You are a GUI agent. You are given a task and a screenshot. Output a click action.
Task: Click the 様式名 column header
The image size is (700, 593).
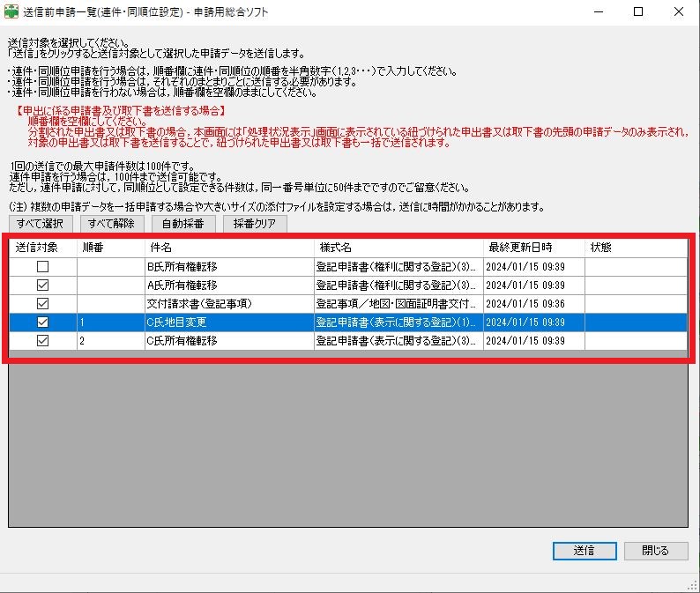click(x=398, y=248)
